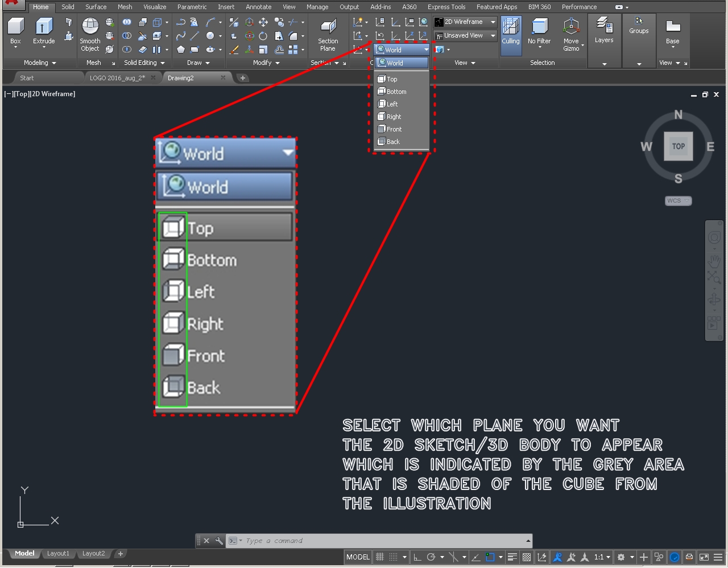
Task: Enable annotation visibility in status bar
Action: pos(557,557)
